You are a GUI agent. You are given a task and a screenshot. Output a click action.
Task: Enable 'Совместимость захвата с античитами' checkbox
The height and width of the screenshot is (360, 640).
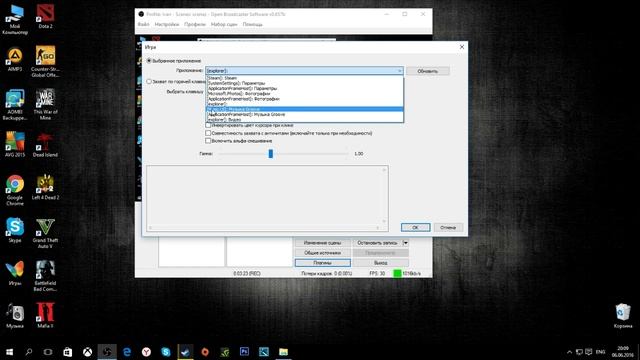[208, 133]
